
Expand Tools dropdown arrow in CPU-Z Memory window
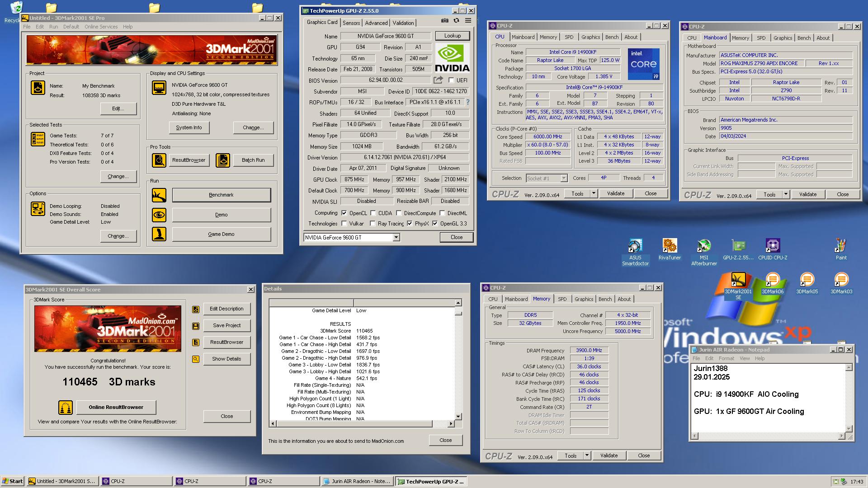coord(587,456)
